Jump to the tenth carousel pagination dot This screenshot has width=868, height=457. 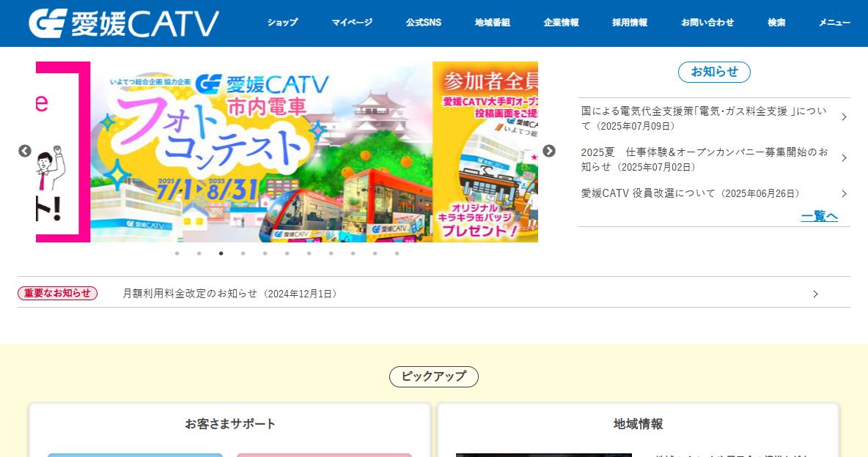click(x=375, y=253)
